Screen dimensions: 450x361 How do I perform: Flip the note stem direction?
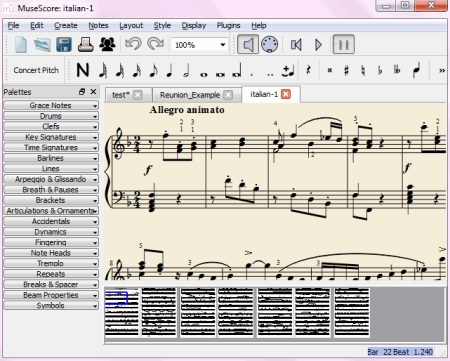tap(416, 70)
